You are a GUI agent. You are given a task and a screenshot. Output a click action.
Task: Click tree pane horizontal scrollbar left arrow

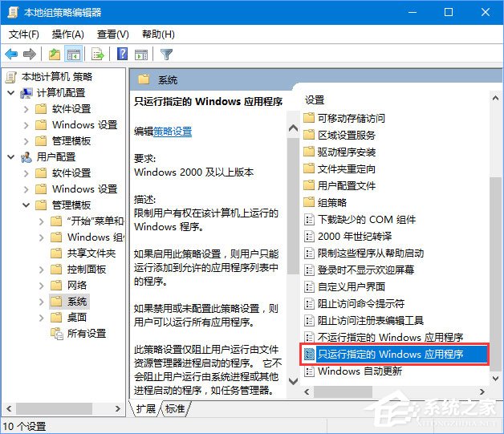(x=10, y=408)
